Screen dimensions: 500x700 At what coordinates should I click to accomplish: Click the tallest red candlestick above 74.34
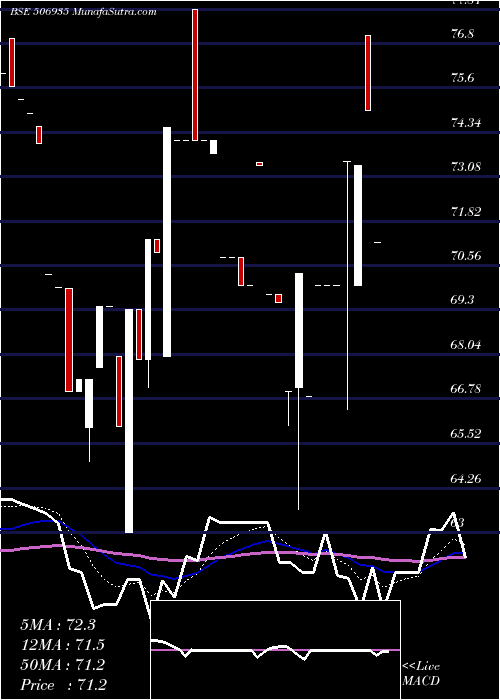[x=195, y=75]
